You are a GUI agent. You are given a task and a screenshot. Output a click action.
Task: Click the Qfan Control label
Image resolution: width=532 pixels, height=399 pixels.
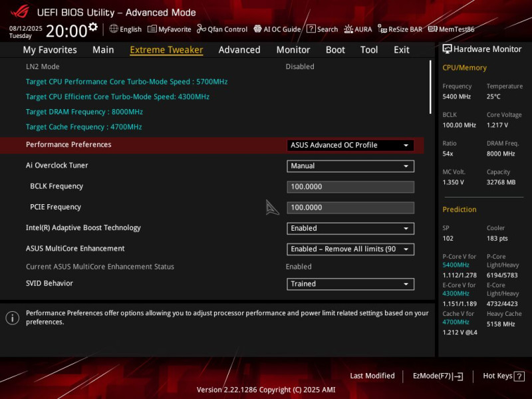pyautogui.click(x=227, y=29)
